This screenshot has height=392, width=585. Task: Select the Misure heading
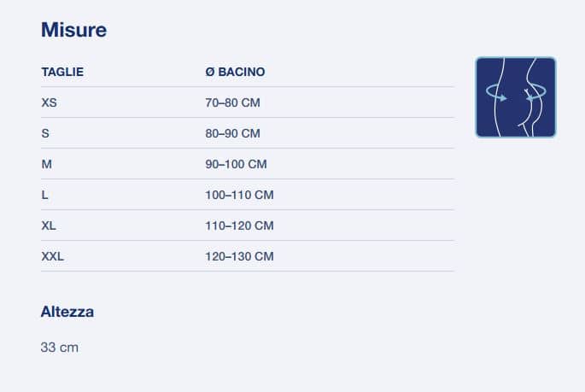pyautogui.click(x=73, y=30)
